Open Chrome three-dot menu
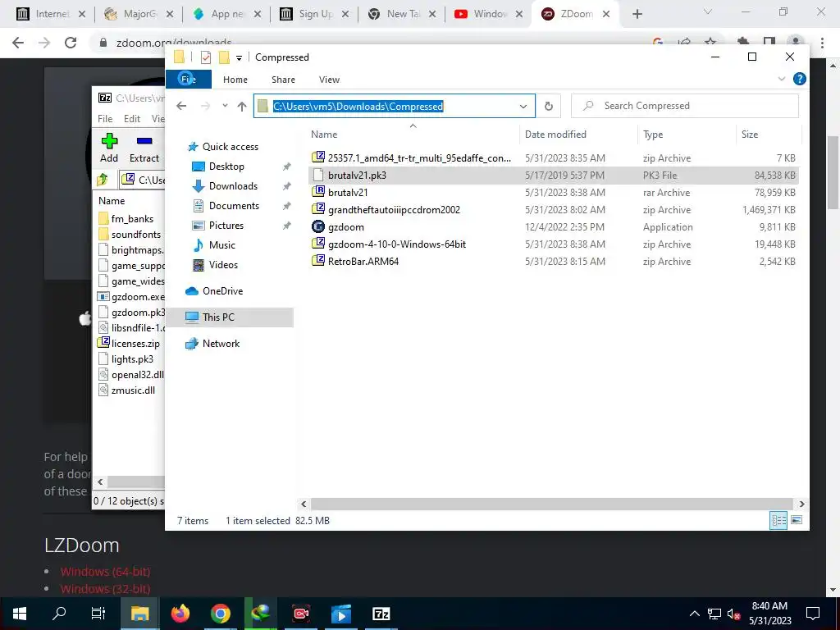This screenshot has height=630, width=840. pos(822,43)
